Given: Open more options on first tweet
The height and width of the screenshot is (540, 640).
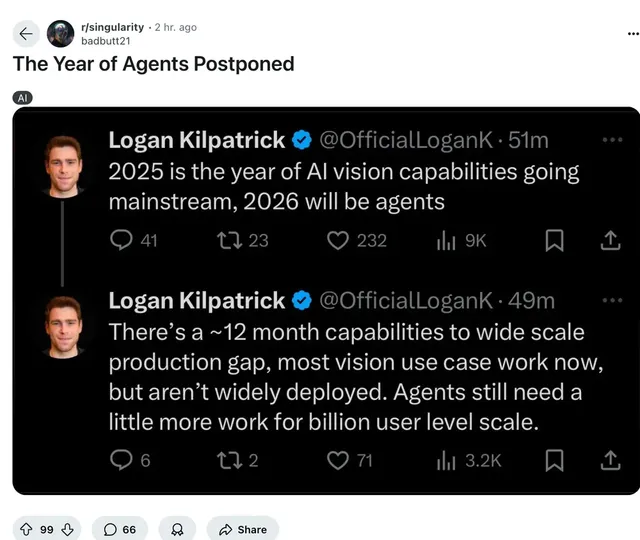Looking at the screenshot, I should [x=612, y=140].
